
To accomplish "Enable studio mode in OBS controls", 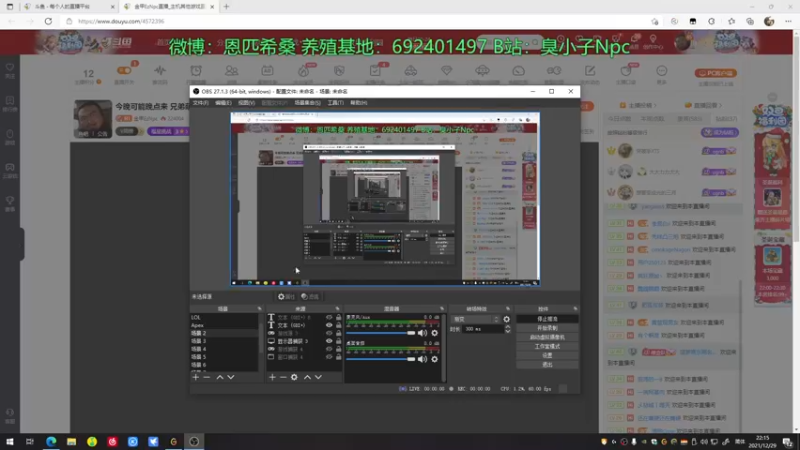I will click(x=547, y=346).
